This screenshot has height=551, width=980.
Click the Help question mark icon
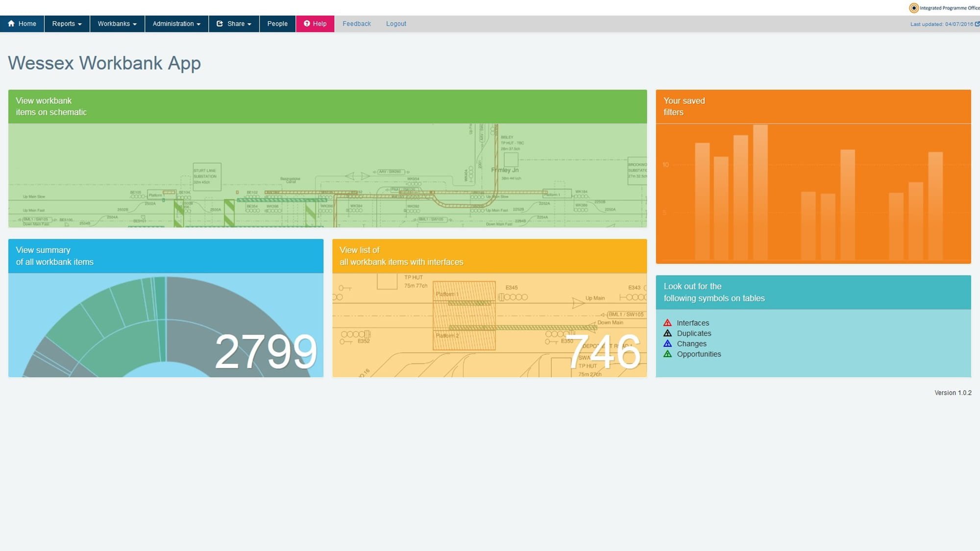pyautogui.click(x=307, y=24)
